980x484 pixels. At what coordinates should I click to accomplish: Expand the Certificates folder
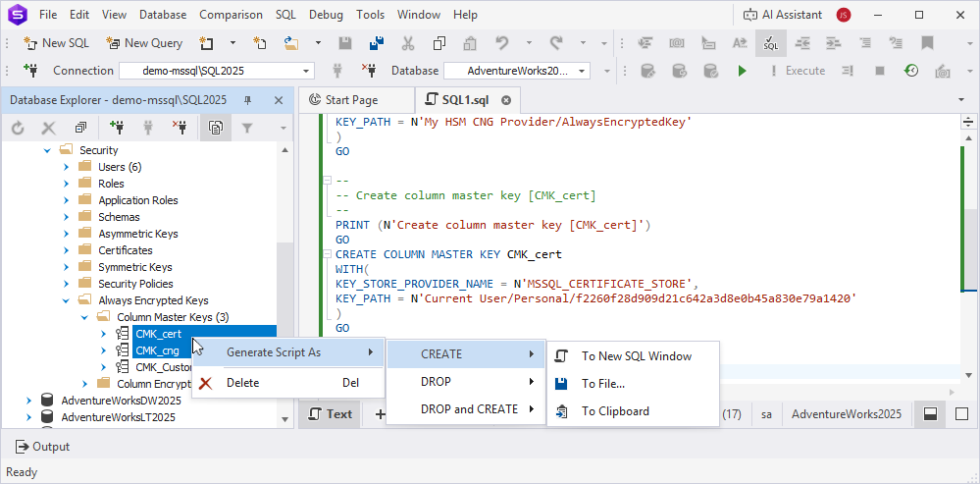point(66,250)
